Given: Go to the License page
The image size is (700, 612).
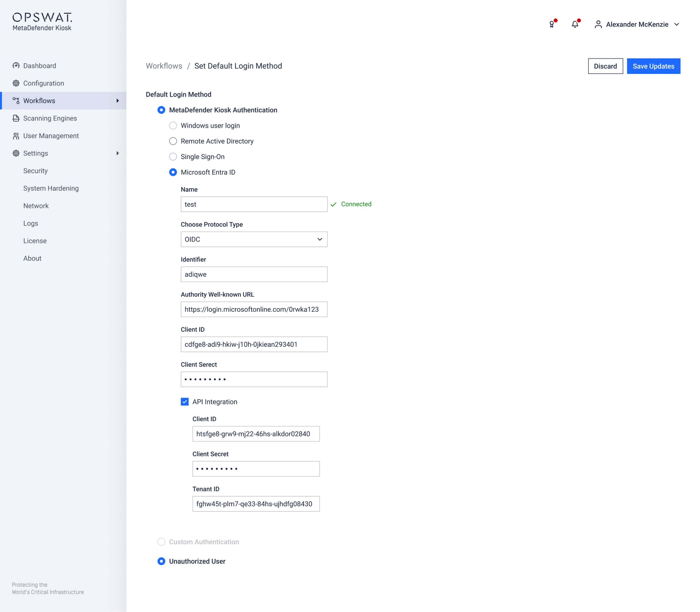Looking at the screenshot, I should click(35, 241).
